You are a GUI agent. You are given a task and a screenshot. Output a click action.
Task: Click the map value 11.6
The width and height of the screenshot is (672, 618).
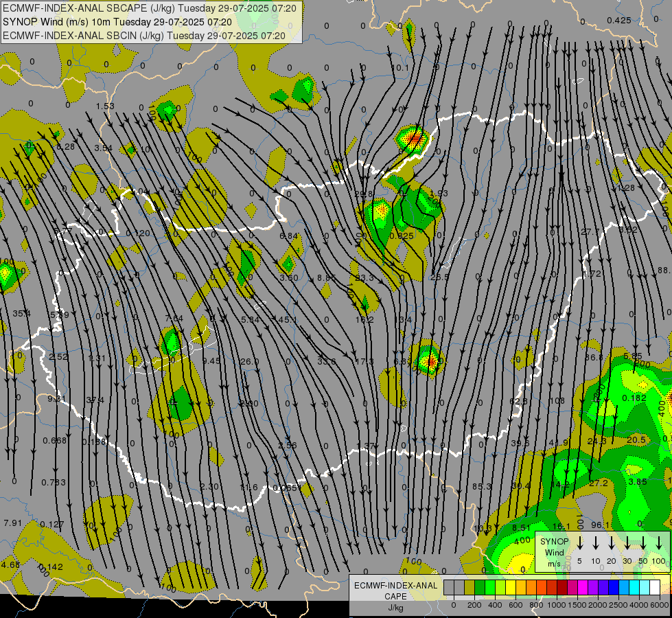pos(248,488)
